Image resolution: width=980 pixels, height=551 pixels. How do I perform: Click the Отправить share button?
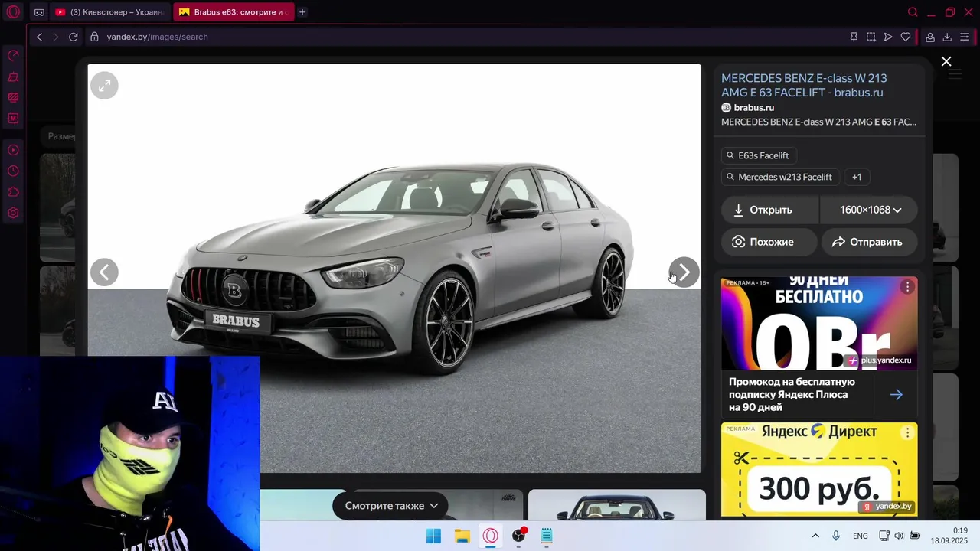point(869,242)
